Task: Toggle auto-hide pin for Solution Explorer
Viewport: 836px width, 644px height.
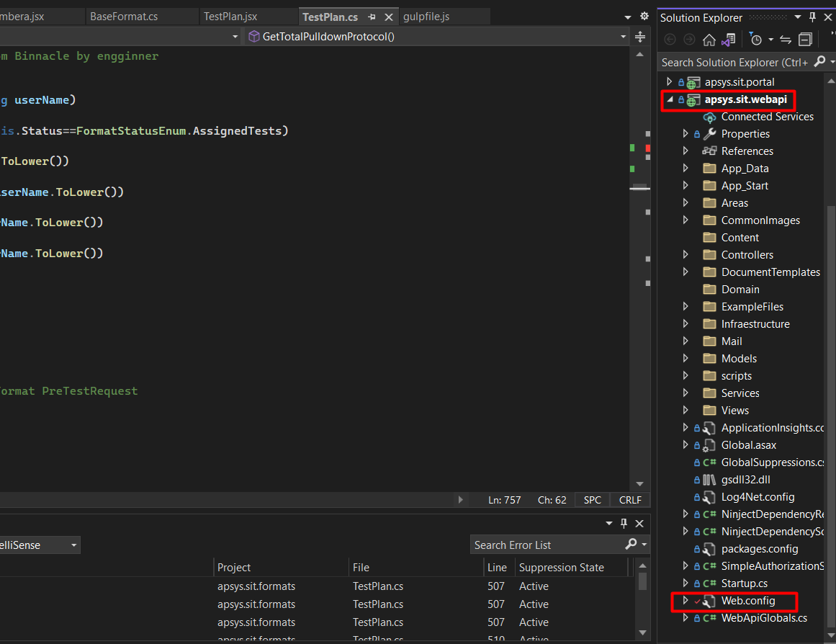Action: (812, 17)
